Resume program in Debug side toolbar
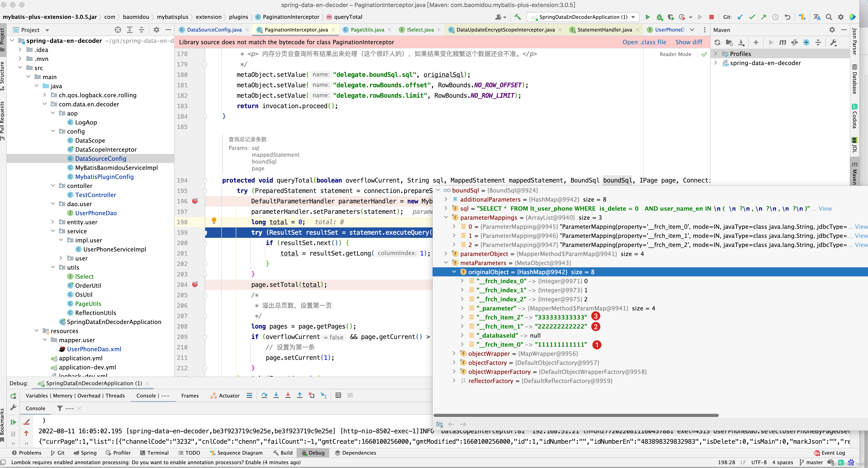The width and height of the screenshot is (868, 468). coord(13,422)
